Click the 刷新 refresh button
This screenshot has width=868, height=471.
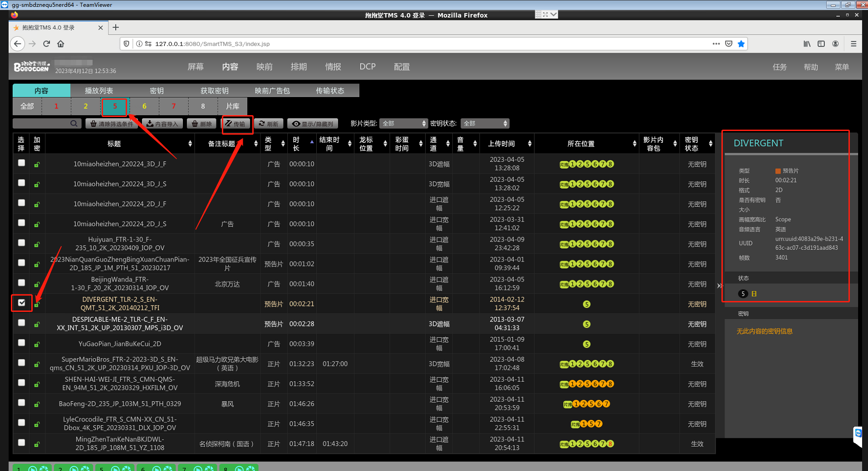(x=269, y=123)
